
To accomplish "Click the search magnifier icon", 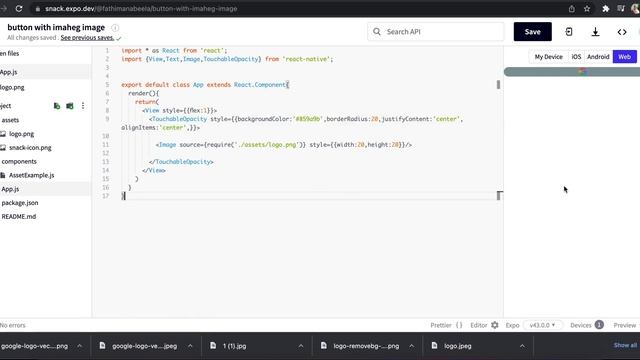I will click(377, 32).
